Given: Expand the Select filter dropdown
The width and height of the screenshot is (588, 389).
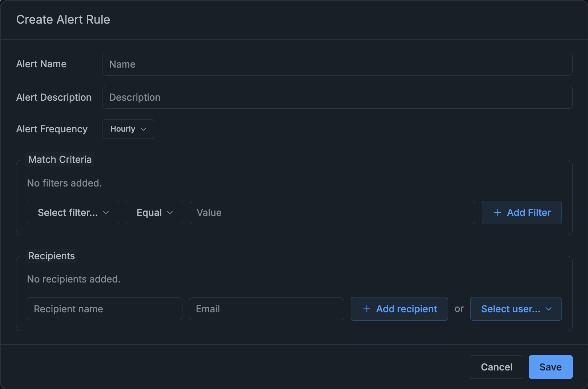Looking at the screenshot, I should [x=73, y=213].
